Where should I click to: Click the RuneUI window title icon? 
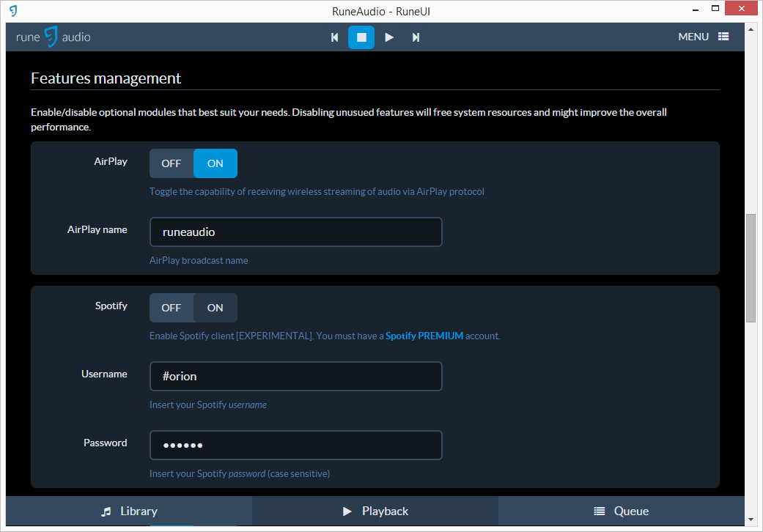[13, 11]
